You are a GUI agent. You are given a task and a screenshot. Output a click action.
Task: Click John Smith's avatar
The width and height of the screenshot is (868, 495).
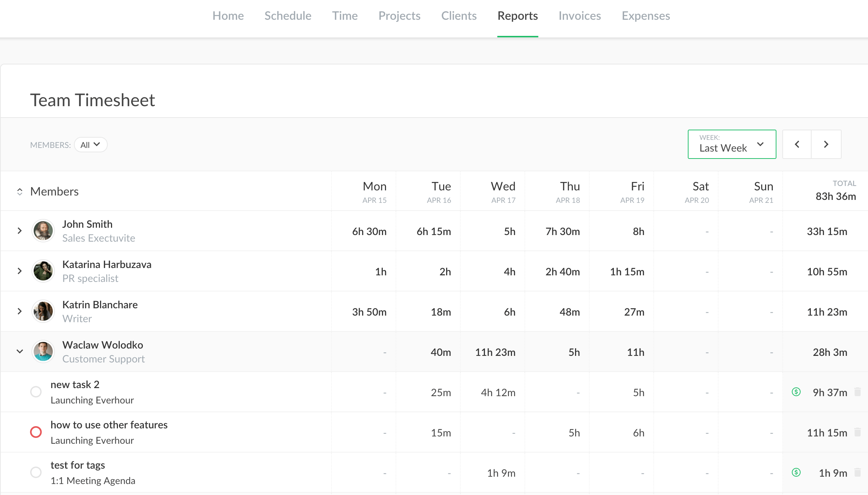(x=43, y=231)
